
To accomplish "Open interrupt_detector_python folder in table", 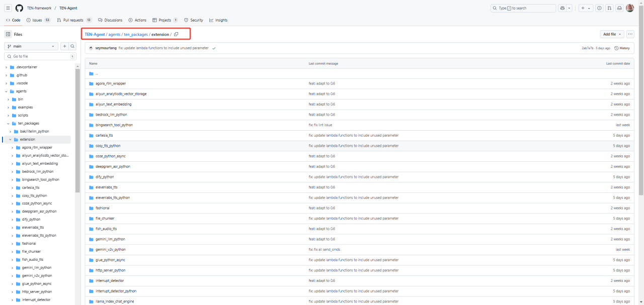I will click(116, 291).
